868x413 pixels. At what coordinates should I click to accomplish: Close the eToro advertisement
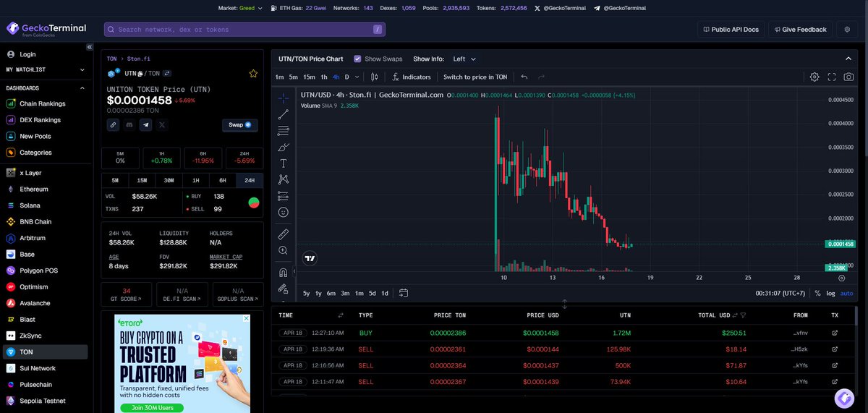click(246, 318)
